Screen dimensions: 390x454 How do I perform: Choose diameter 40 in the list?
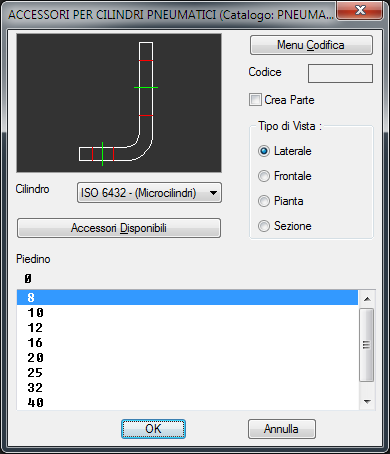click(x=187, y=403)
